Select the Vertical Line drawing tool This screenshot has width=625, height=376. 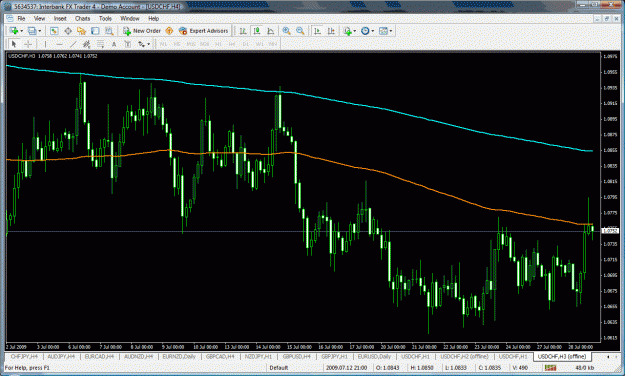45,44
